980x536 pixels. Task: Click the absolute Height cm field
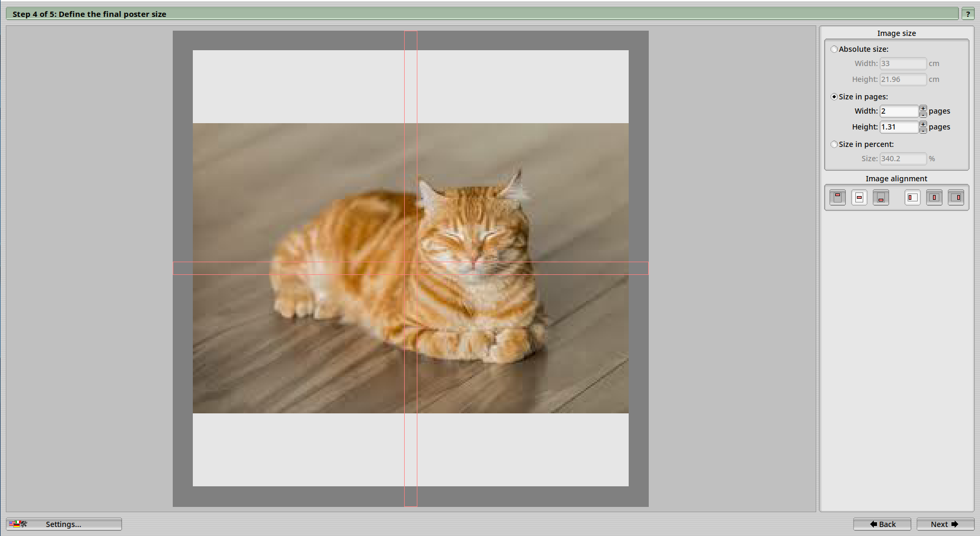pos(903,79)
